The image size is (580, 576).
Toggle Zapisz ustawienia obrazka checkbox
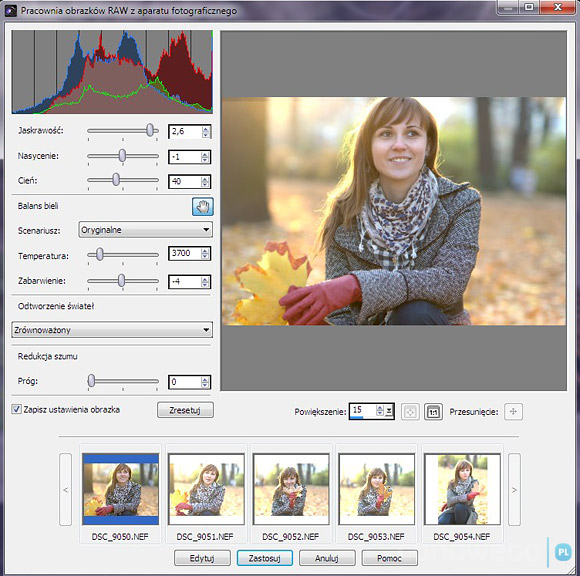click(x=16, y=409)
